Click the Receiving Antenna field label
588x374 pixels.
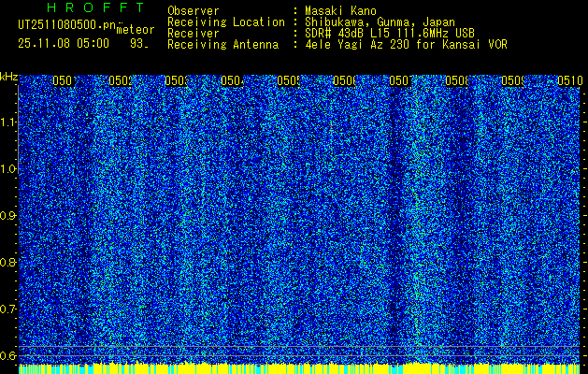pos(222,44)
